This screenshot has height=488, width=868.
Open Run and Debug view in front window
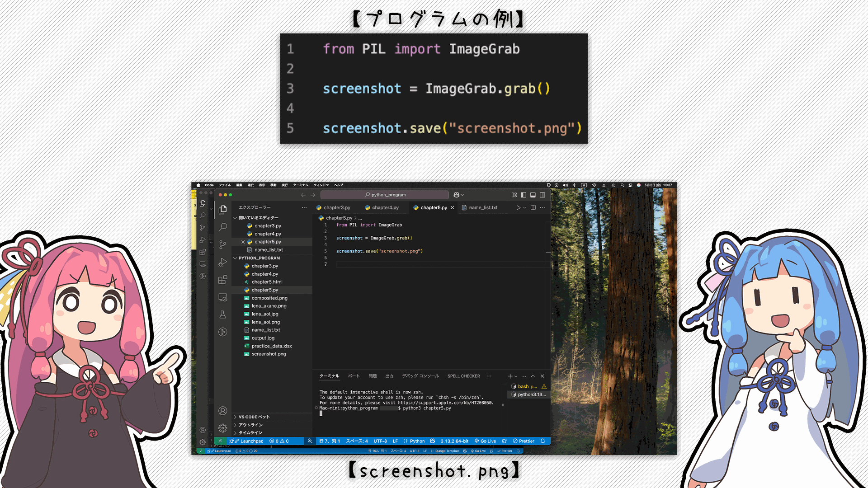coord(222,262)
